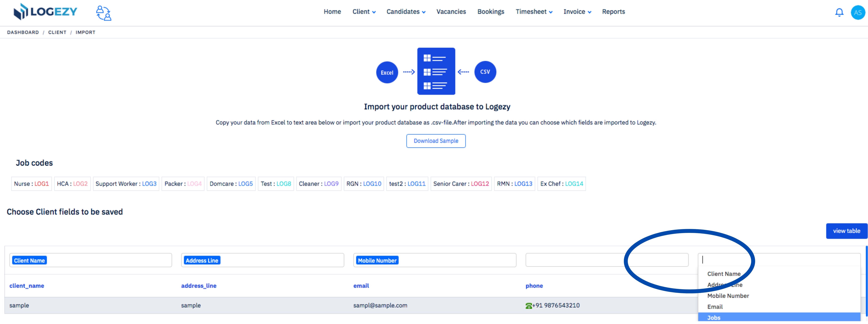Click the CLIENT breadcrumb
868x324 pixels.
57,32
